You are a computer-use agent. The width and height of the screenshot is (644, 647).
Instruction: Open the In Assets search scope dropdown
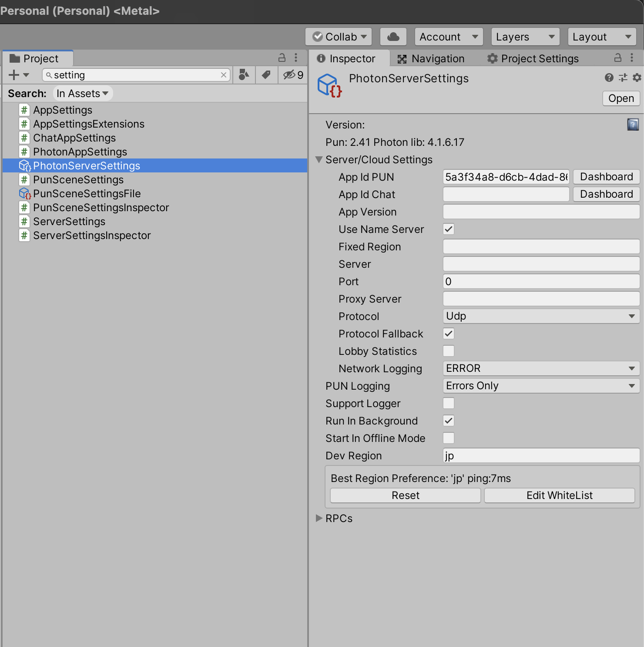[83, 93]
